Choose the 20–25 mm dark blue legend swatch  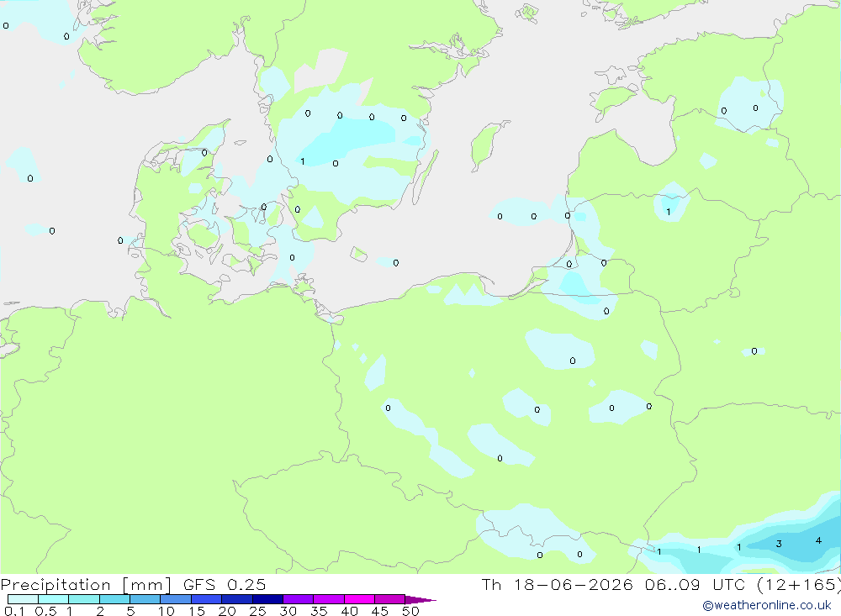[x=237, y=599]
